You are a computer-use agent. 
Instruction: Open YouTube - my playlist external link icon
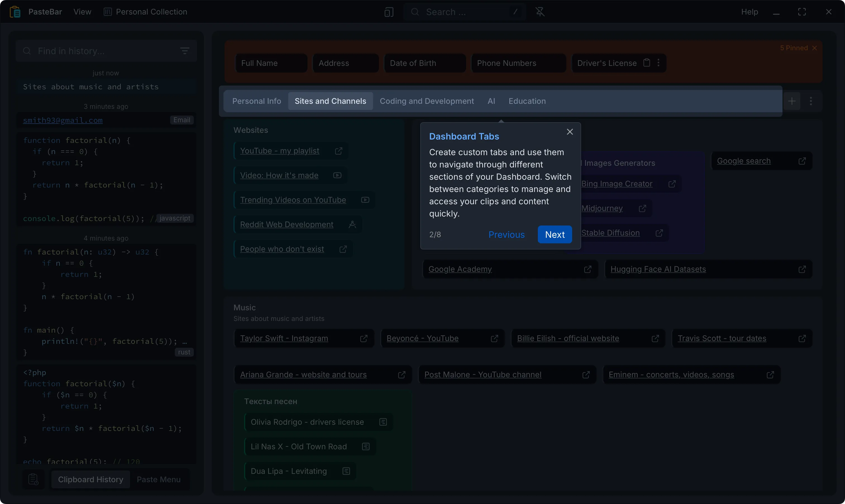[338, 151]
